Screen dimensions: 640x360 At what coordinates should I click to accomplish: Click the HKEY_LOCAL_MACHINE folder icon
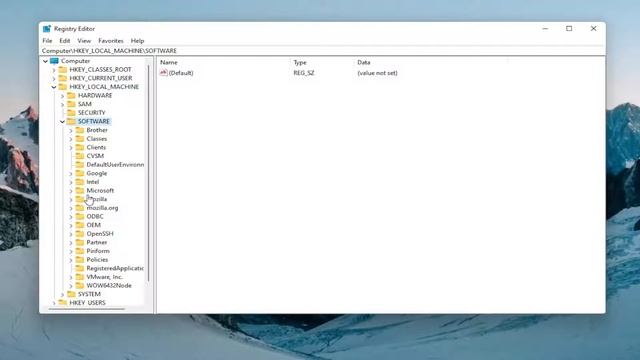click(62, 87)
